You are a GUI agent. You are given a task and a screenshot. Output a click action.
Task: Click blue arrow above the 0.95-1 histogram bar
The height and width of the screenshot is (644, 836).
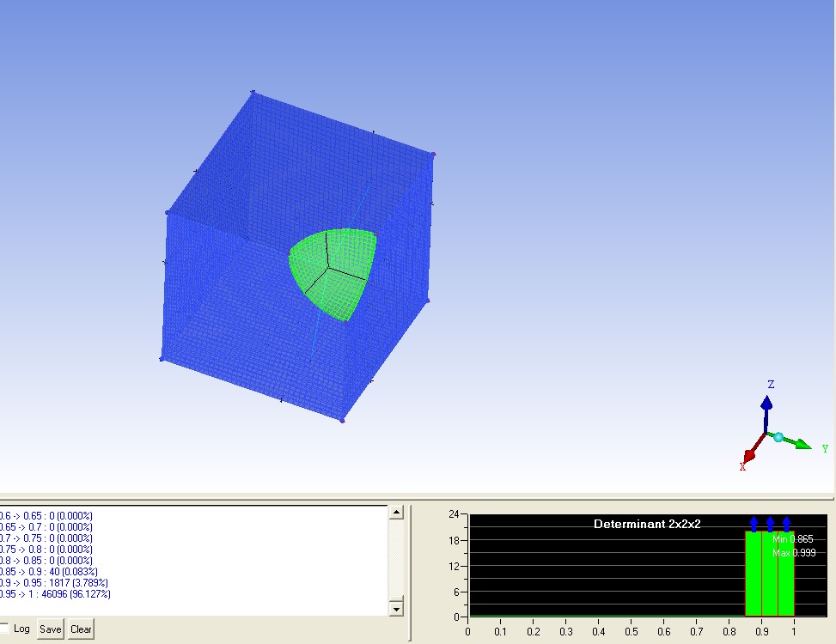(x=786, y=523)
